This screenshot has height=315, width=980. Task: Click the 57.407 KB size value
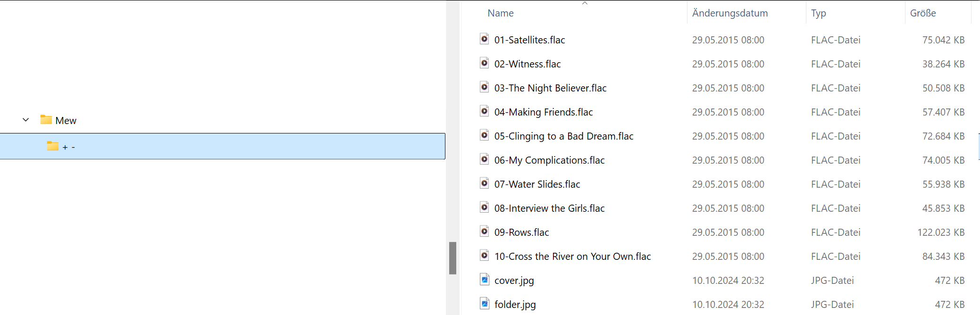pyautogui.click(x=943, y=112)
